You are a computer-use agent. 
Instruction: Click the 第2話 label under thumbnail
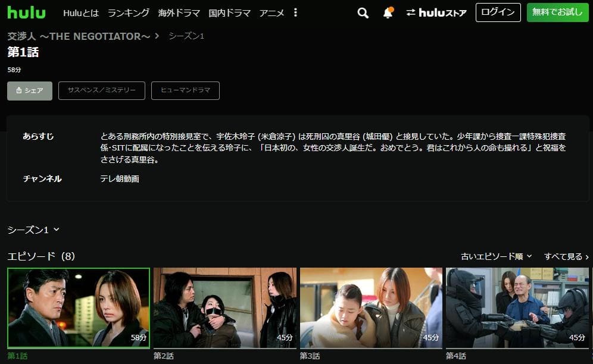(163, 356)
